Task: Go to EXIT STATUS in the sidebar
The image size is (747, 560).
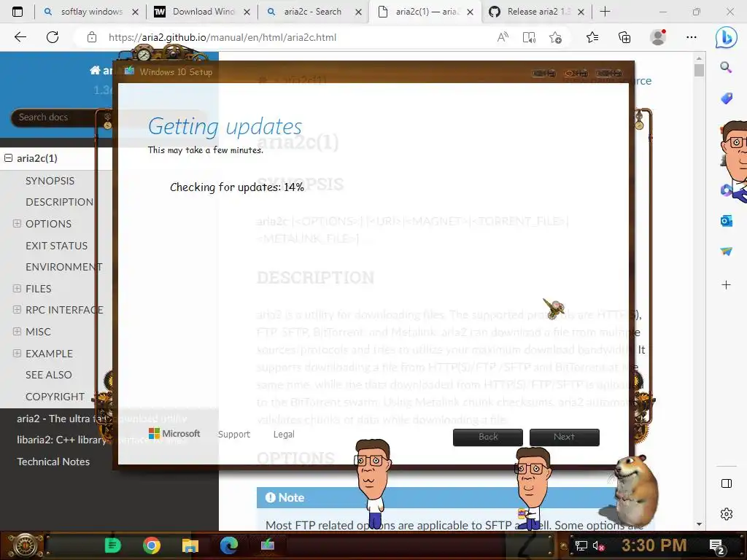Action: (x=57, y=246)
